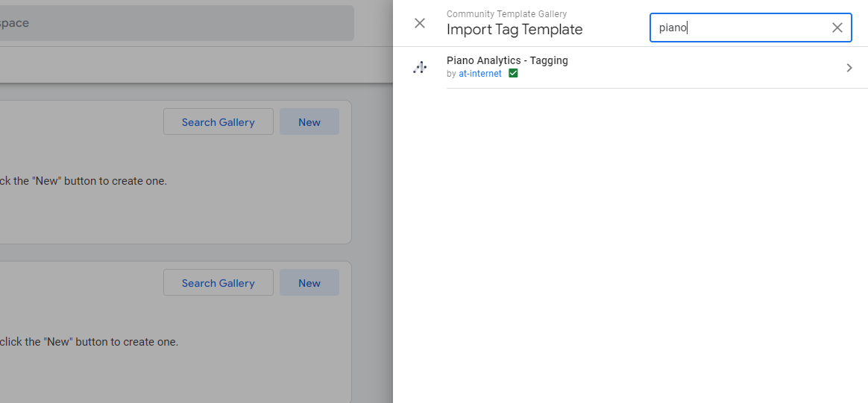The width and height of the screenshot is (868, 403).
Task: Click the word "by" before at-internet
Action: pyautogui.click(x=451, y=74)
